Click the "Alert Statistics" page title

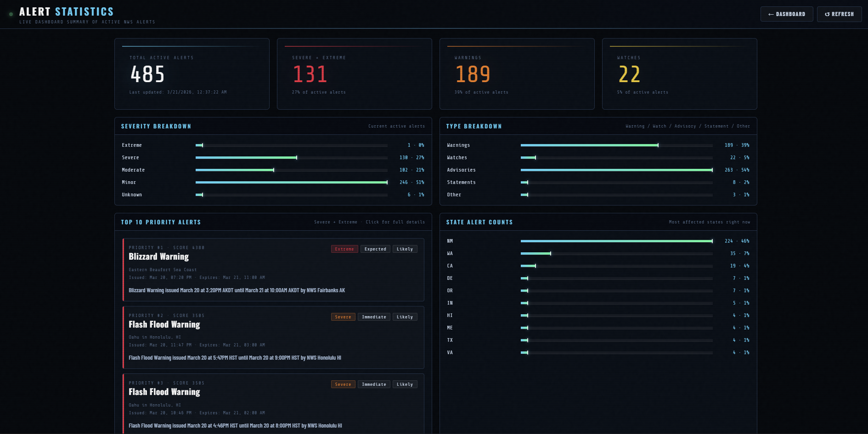coord(67,12)
